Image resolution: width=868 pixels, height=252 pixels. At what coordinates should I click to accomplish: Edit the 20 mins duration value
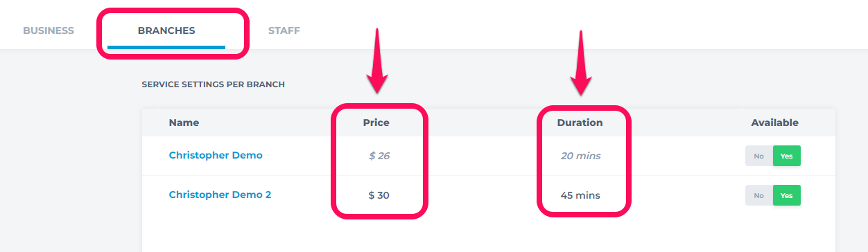(x=581, y=156)
